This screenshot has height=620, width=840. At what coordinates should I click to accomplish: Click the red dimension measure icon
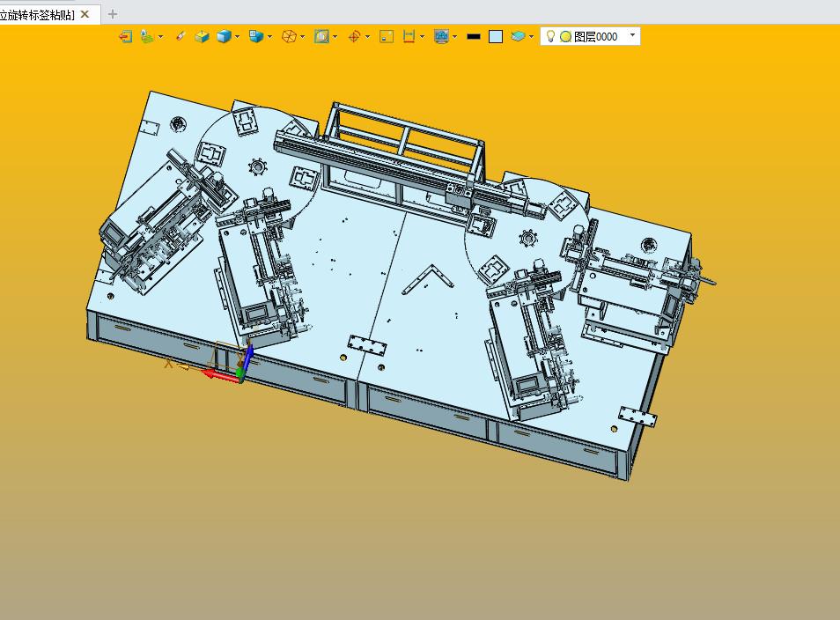(x=409, y=36)
